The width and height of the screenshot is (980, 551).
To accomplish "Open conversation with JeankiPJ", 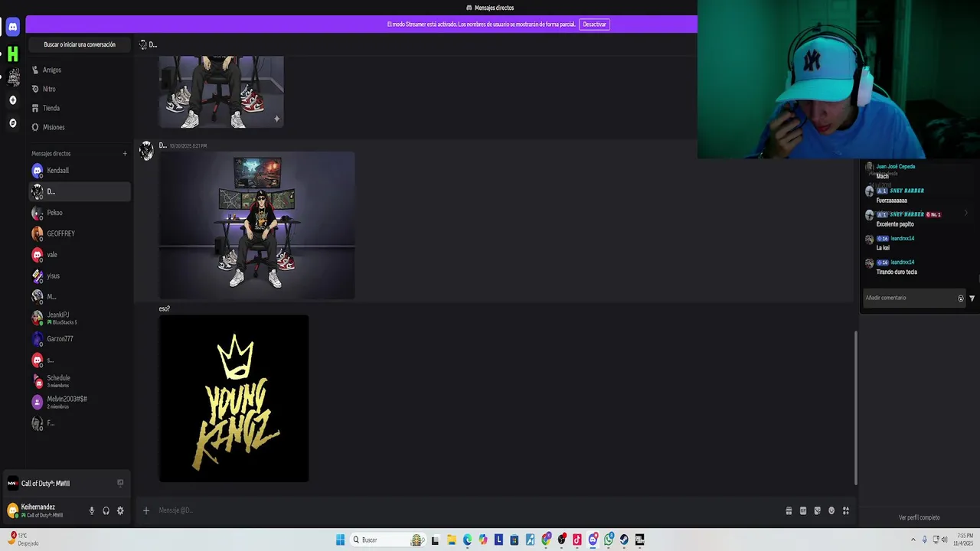I will click(79, 318).
